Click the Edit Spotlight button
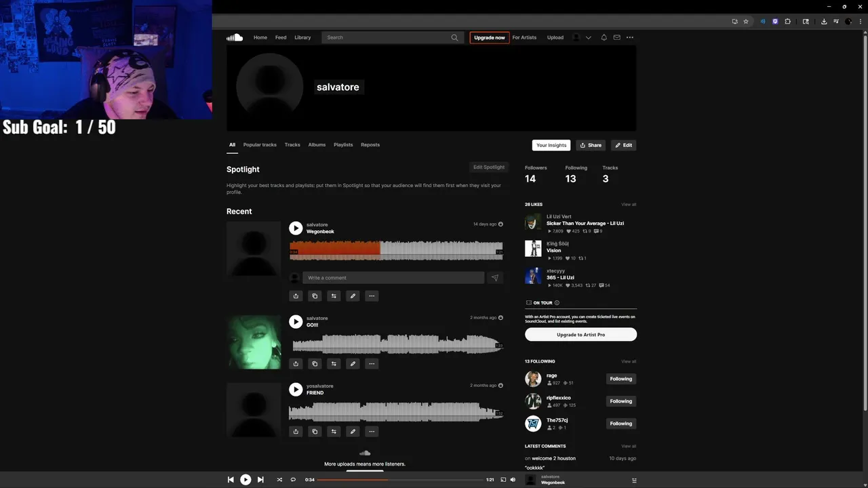 click(489, 167)
